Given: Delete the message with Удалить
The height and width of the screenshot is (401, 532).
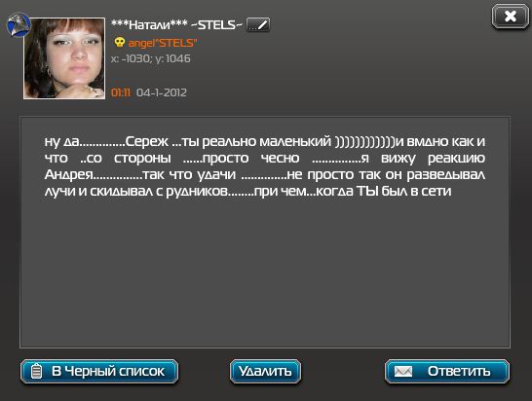Looking at the screenshot, I should pos(265,371).
